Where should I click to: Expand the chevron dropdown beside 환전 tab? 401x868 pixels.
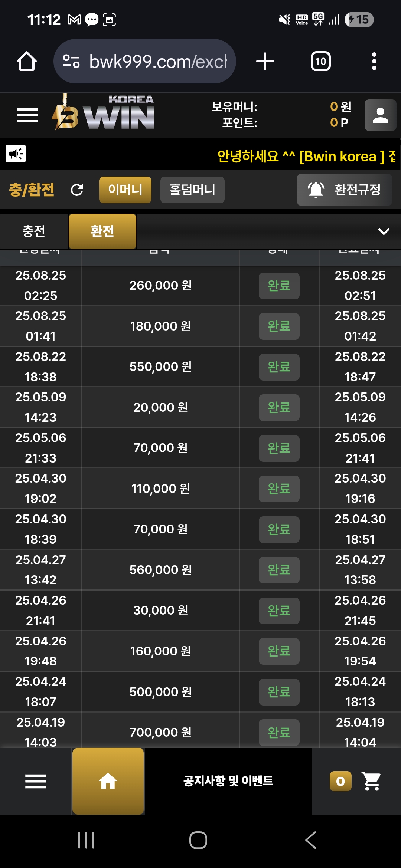pos(384,231)
